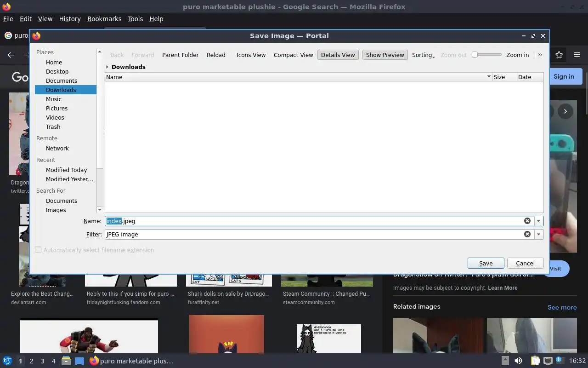Switch to Compact View
The width and height of the screenshot is (588, 368).
tap(293, 55)
